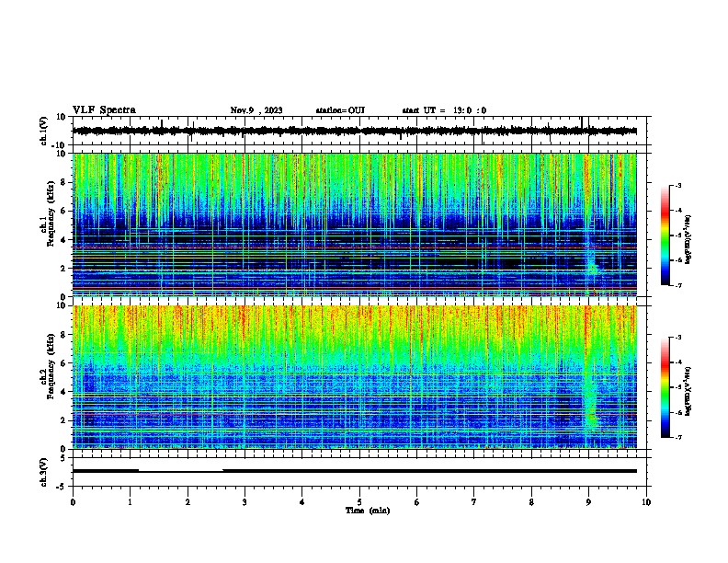Click the "-7" label on the ch.2 colorbar
This screenshot has height=563, width=728.
678,438
